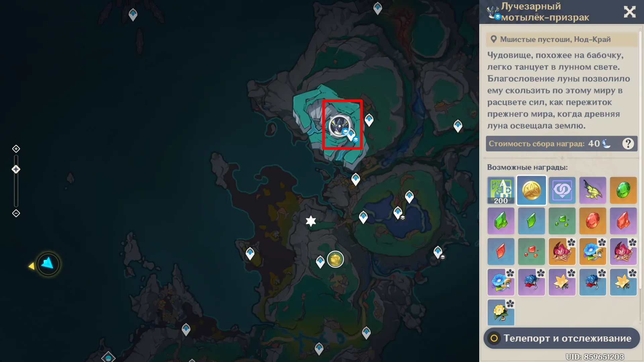Click the boss wing drop material reward

pos(592,190)
